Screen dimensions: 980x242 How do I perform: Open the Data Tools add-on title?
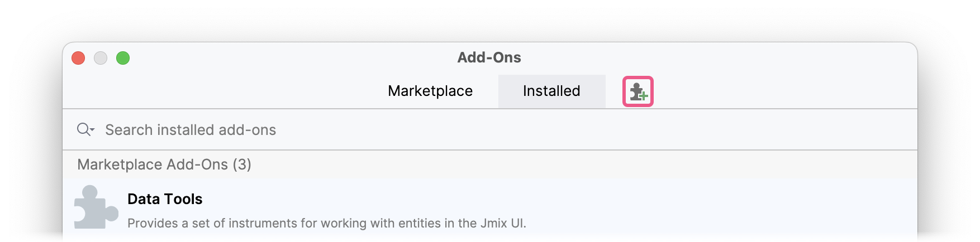(x=165, y=199)
